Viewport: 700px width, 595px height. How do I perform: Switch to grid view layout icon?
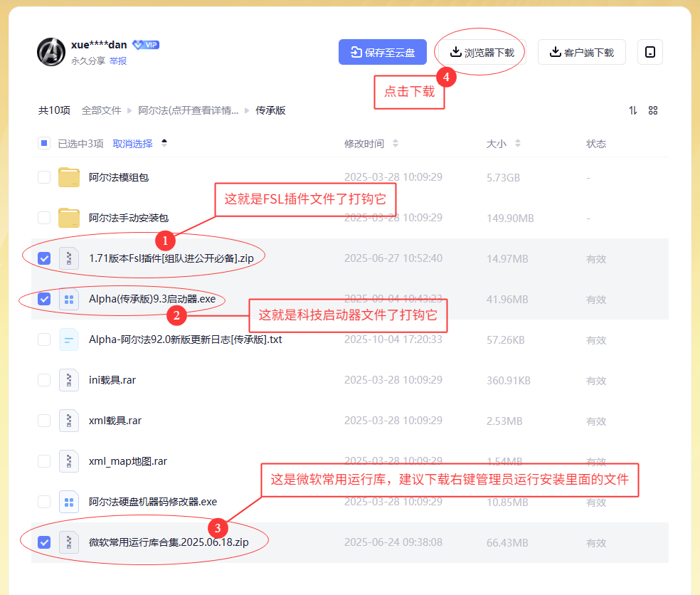[653, 110]
